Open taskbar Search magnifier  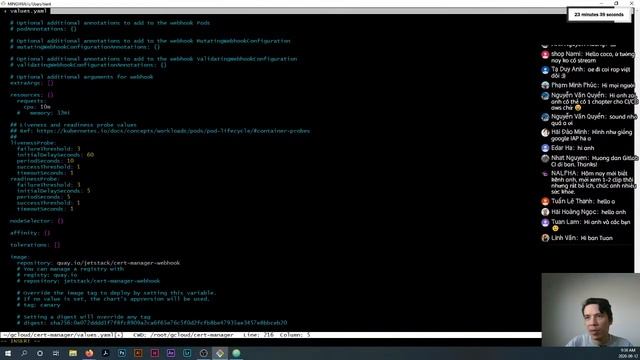[x=24, y=353]
